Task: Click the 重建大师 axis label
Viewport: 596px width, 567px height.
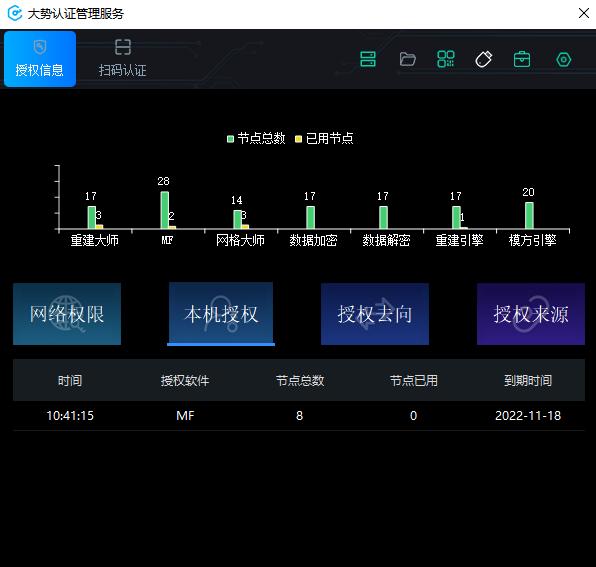Action: click(95, 240)
